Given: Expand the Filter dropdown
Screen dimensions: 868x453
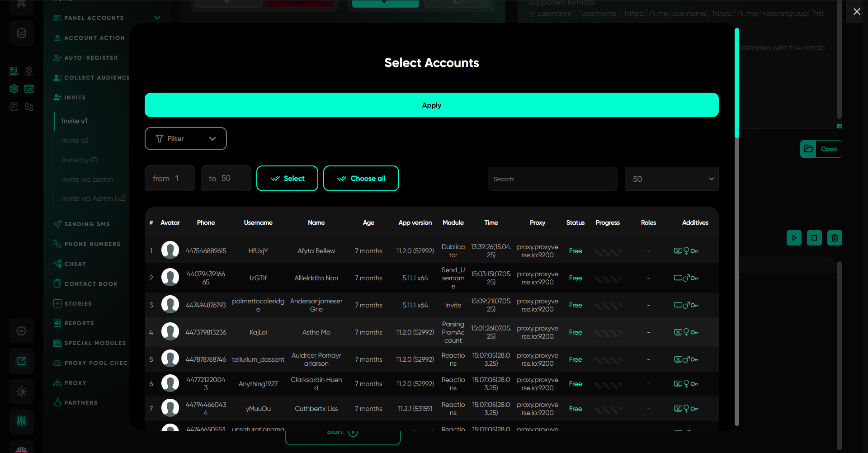Looking at the screenshot, I should (x=185, y=139).
